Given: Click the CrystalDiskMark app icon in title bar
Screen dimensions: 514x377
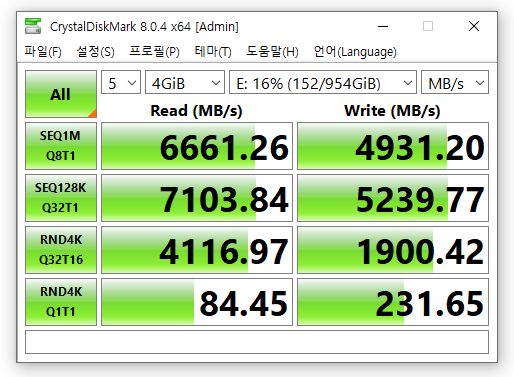Looking at the screenshot, I should coord(33,26).
